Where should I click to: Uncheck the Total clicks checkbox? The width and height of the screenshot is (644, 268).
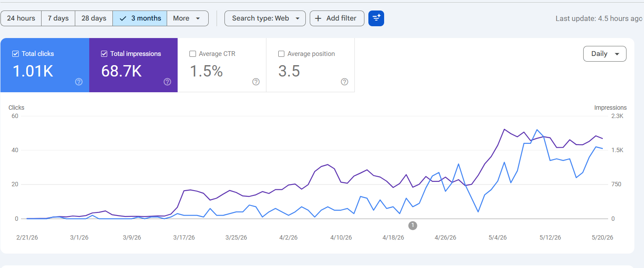pyautogui.click(x=16, y=54)
